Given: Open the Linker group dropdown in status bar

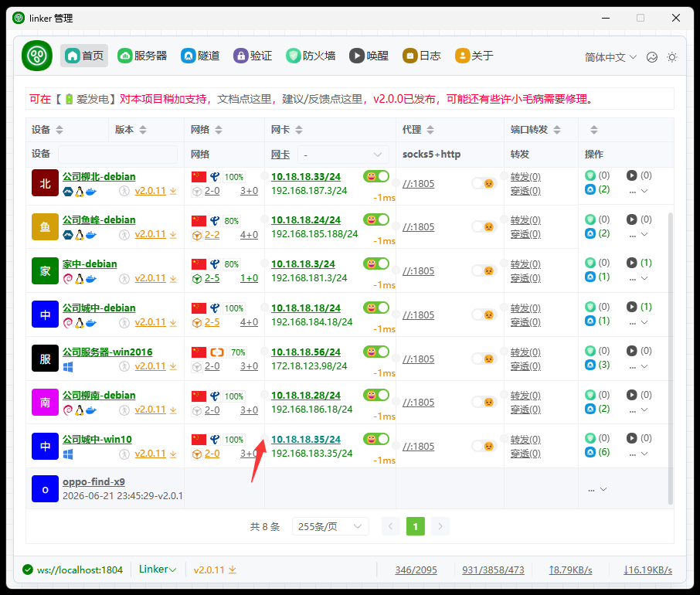Looking at the screenshot, I should [158, 569].
